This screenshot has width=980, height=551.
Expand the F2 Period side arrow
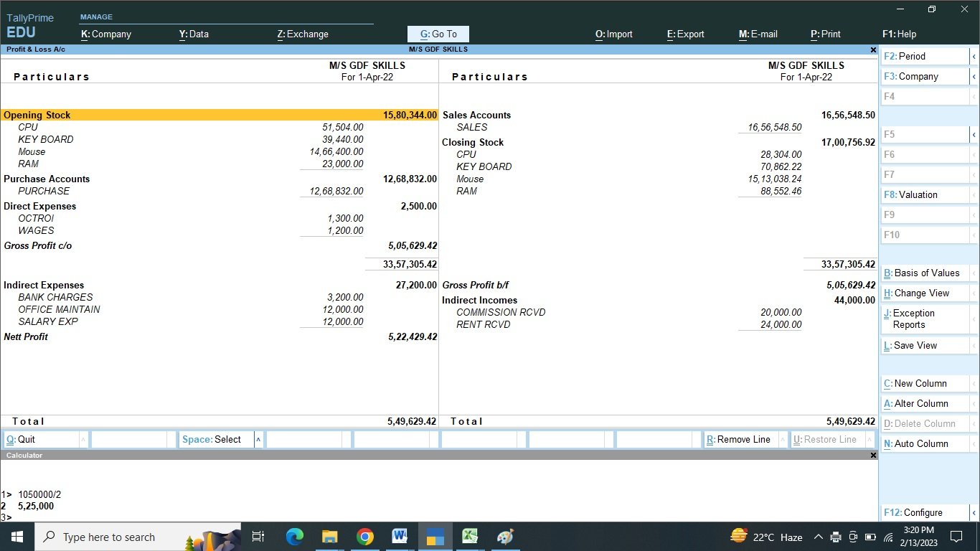point(974,56)
